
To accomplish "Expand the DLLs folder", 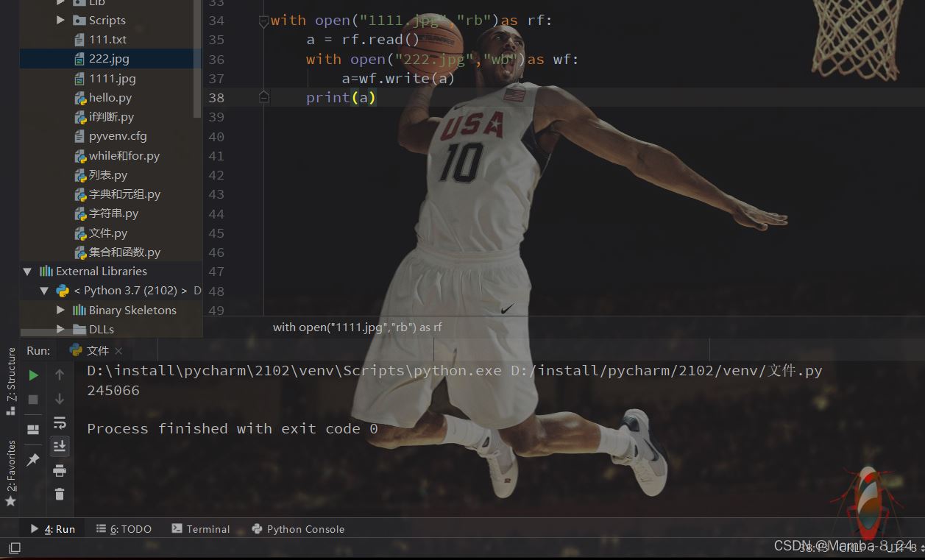I will point(61,329).
